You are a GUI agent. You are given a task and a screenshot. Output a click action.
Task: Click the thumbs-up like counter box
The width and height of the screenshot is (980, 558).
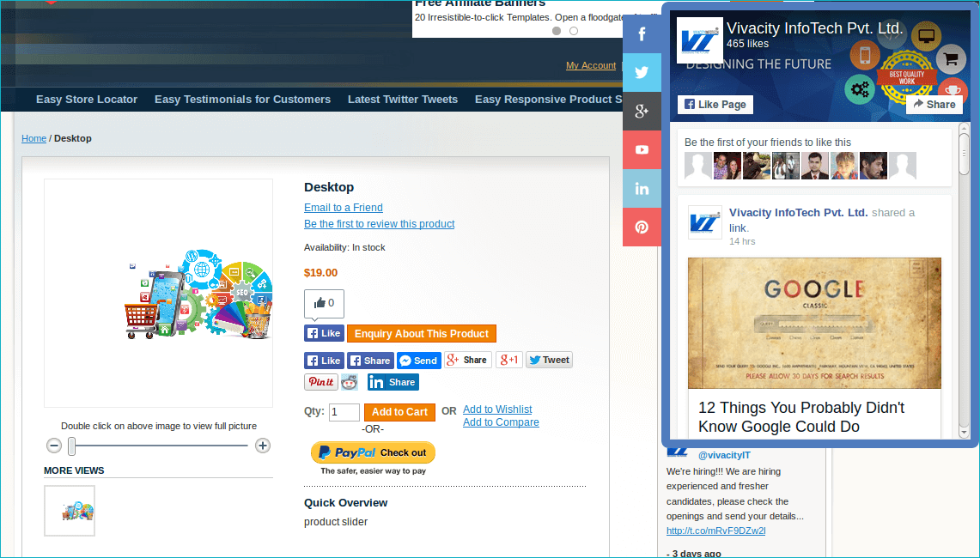[x=324, y=304]
